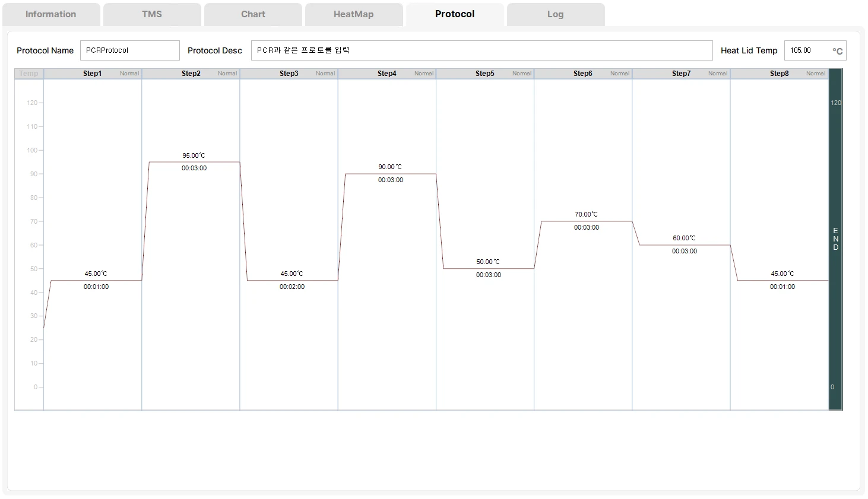This screenshot has width=868, height=499.
Task: Click the 70.00℃ temperature in Step6
Action: pos(587,214)
